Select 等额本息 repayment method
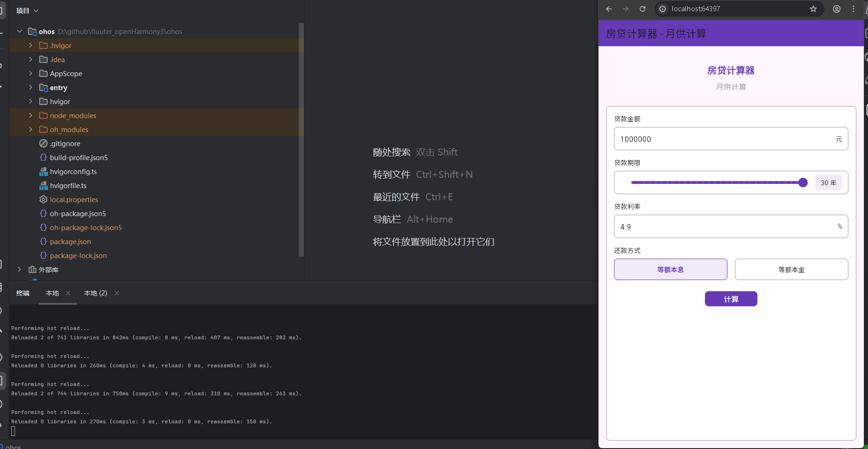This screenshot has height=449, width=868. (670, 269)
